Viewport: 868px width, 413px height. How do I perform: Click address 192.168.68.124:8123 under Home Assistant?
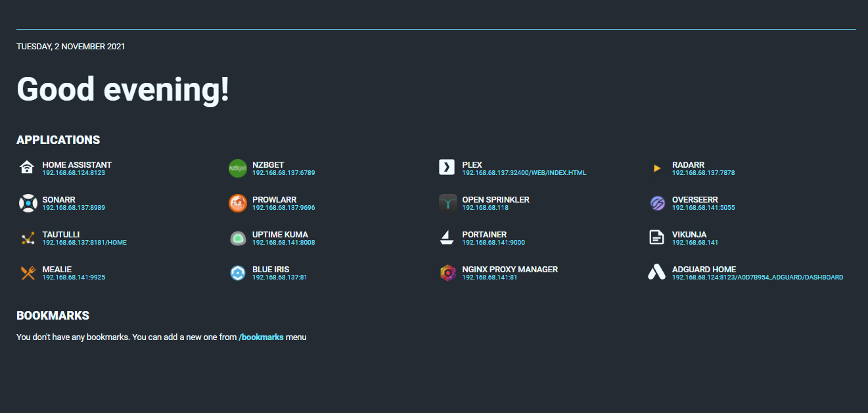(74, 173)
